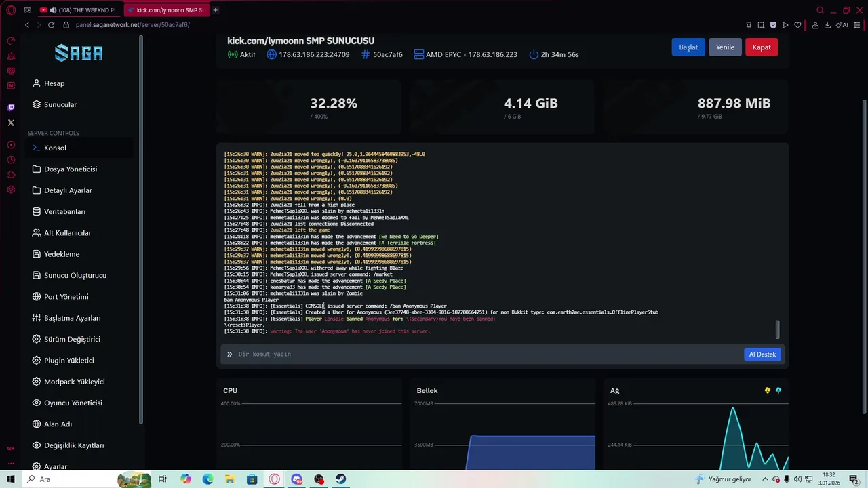Open Task View on the taskbar
Screen dimensions: 868x488
click(163, 479)
